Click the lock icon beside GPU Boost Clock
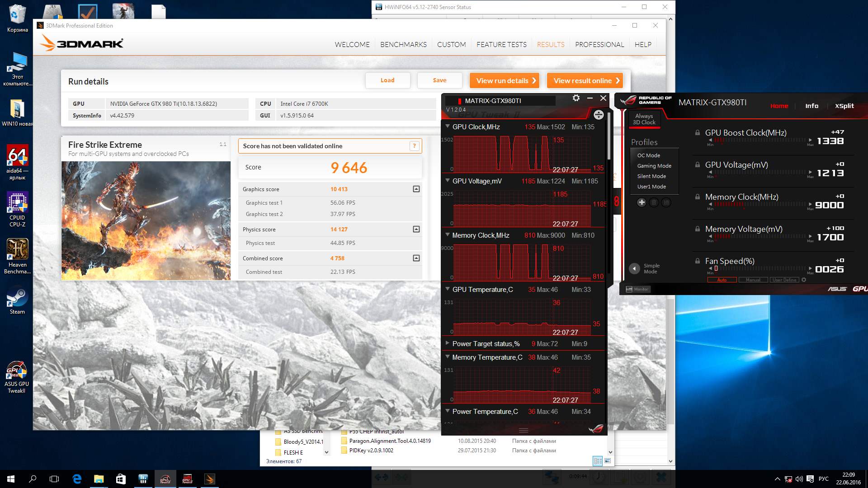 [698, 133]
